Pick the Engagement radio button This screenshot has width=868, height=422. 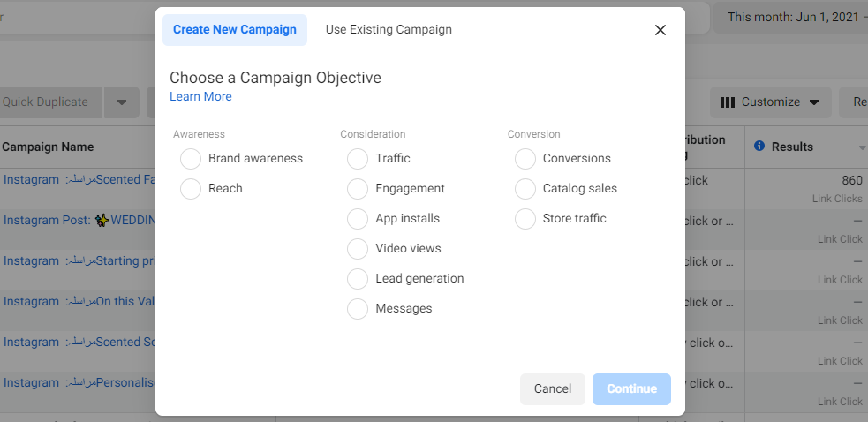358,188
